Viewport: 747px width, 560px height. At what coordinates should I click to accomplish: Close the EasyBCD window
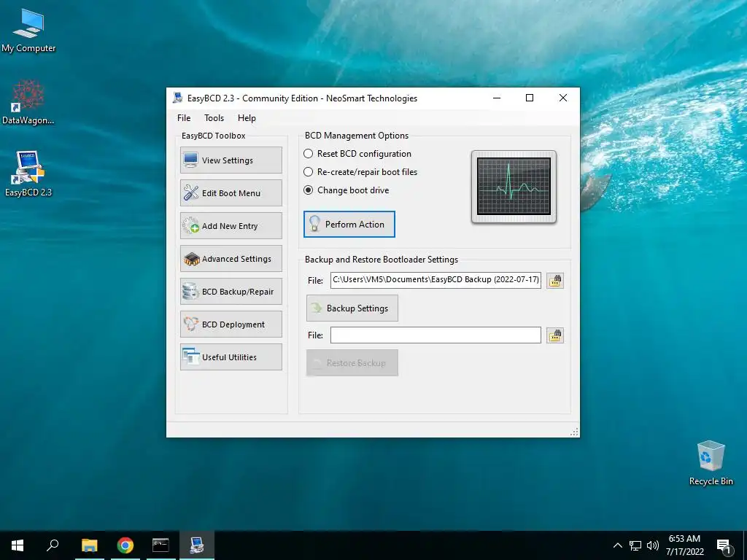coord(562,98)
